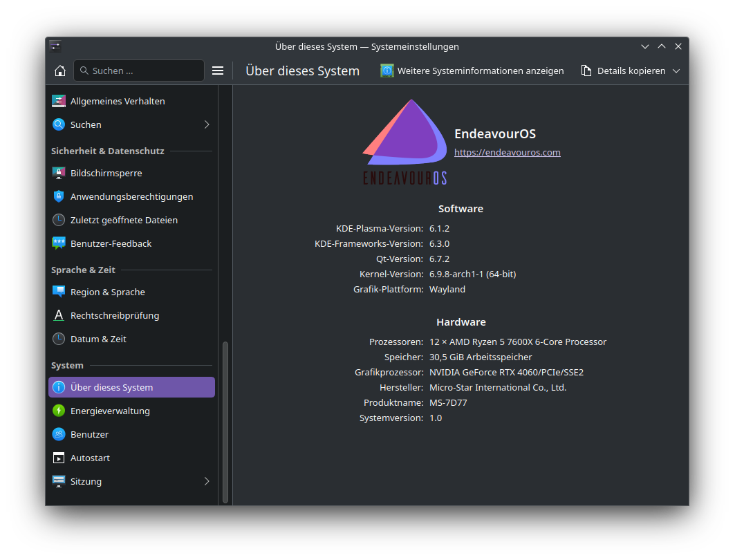The height and width of the screenshot is (560, 735).
Task: Click the EndeavourOS heading text
Action: click(495, 133)
